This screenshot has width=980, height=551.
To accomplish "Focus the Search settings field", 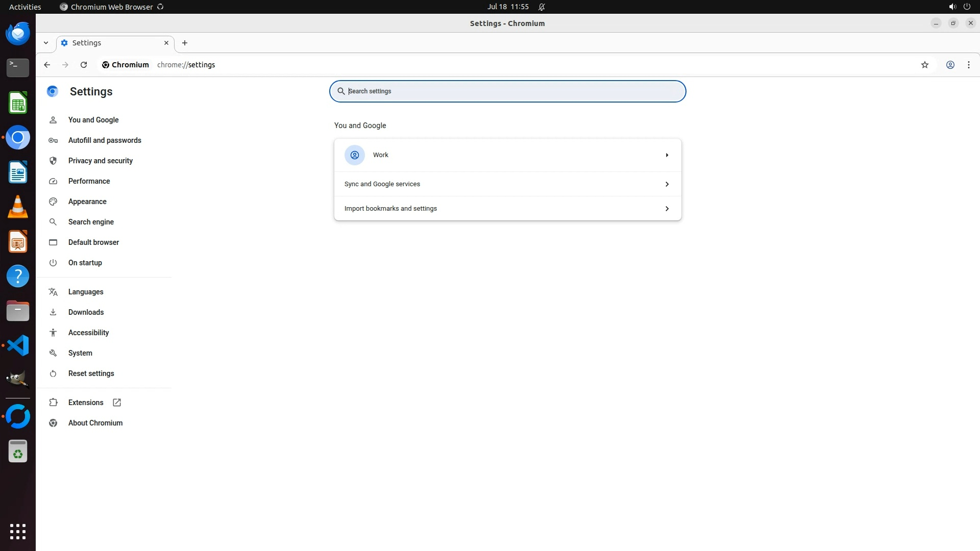I will (x=510, y=91).
